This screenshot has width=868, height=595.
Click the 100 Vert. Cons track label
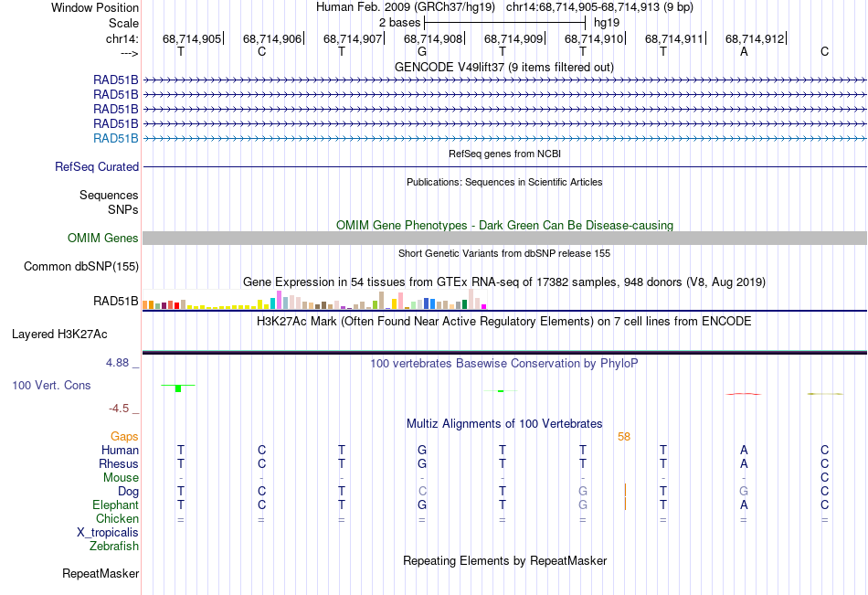pyautogui.click(x=51, y=385)
